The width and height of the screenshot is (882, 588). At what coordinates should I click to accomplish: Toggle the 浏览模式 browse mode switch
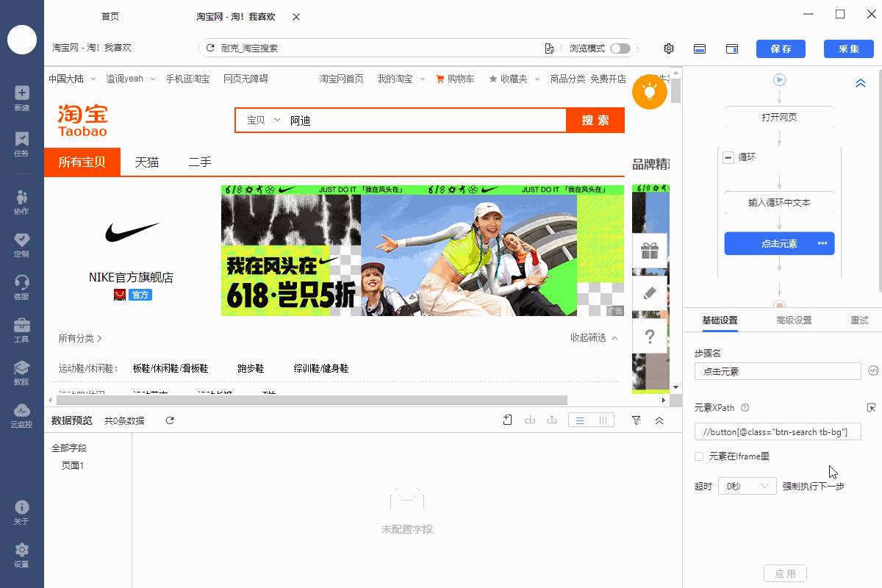click(x=620, y=49)
